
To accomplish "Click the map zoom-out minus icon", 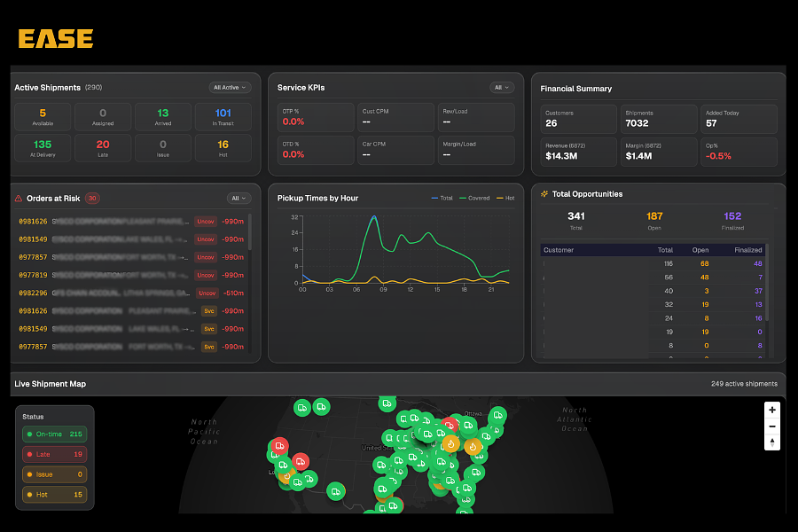I will [771, 426].
